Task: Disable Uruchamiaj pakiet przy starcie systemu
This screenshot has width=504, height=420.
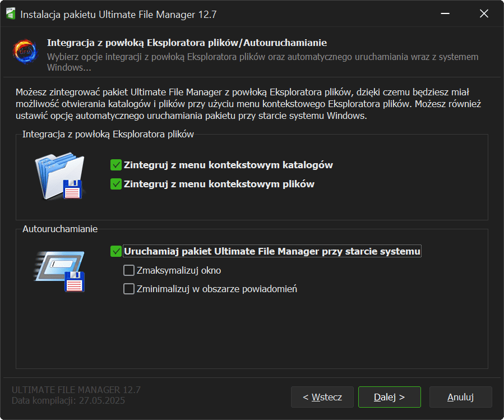Action: coord(117,251)
